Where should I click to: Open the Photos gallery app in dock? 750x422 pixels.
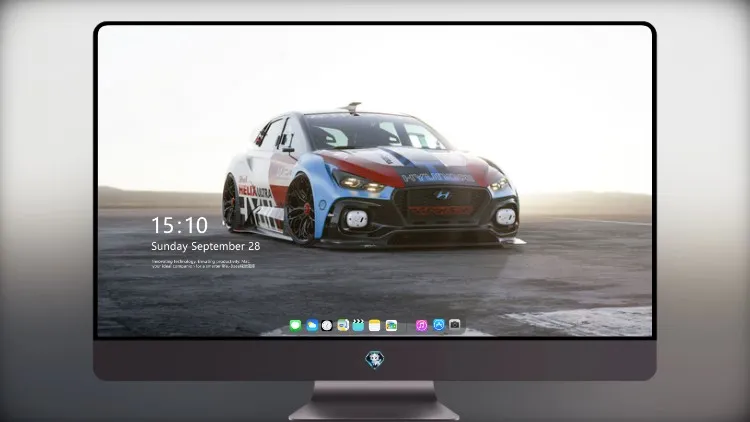pos(391,325)
